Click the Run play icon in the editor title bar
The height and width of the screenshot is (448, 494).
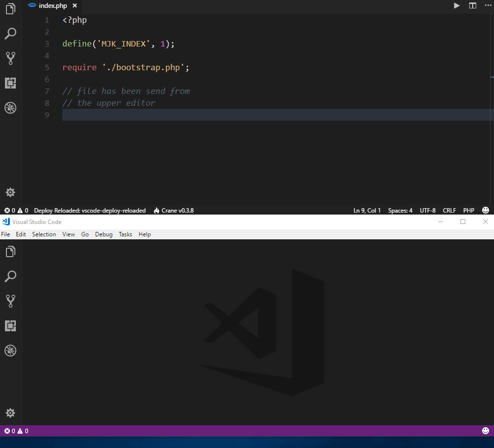click(456, 5)
